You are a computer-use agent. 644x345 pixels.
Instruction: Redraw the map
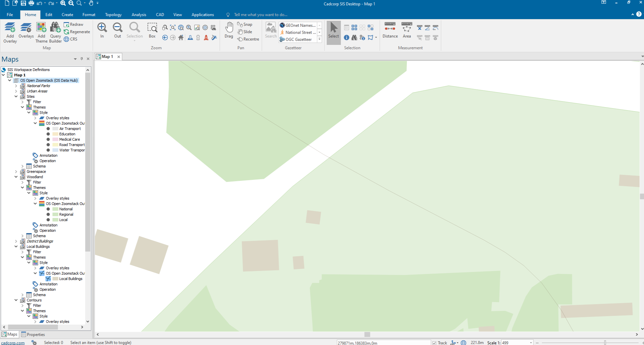(x=73, y=24)
